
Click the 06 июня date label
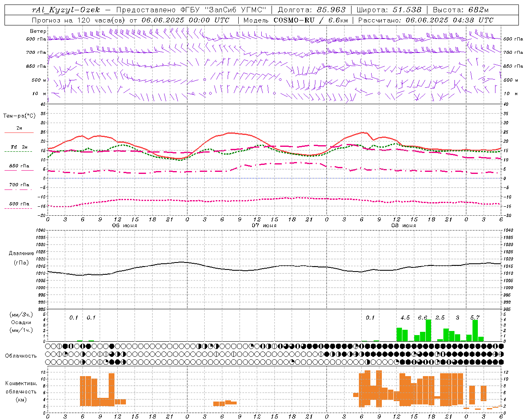click(x=124, y=226)
